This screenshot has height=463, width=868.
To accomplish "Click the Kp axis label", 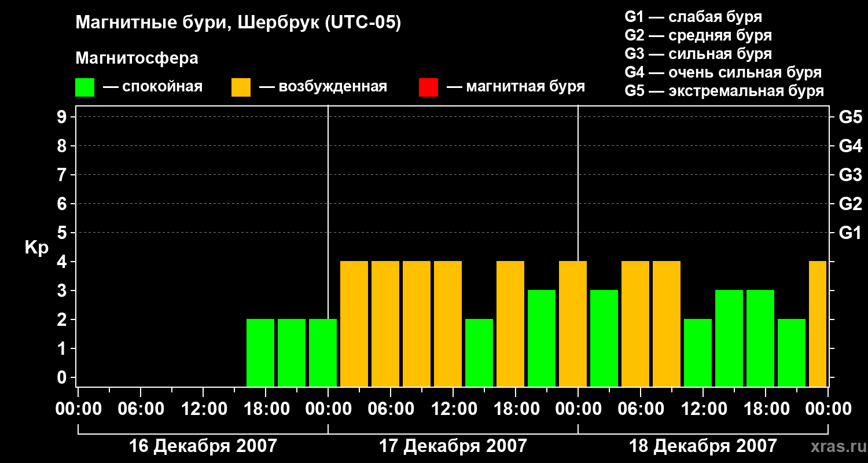I will click(36, 248).
